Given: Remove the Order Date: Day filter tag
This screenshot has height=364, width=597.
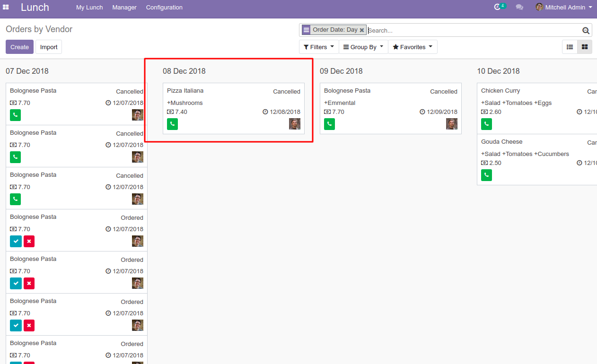Looking at the screenshot, I should pos(362,30).
